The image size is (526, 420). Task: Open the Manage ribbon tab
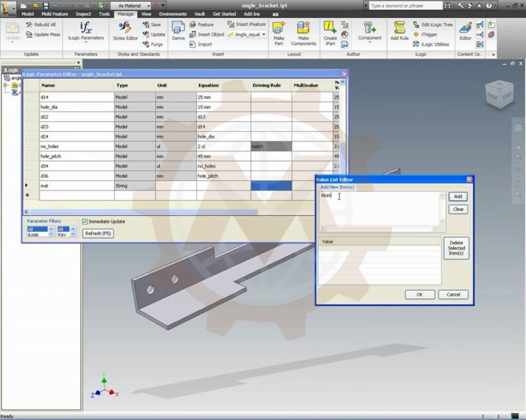(125, 14)
